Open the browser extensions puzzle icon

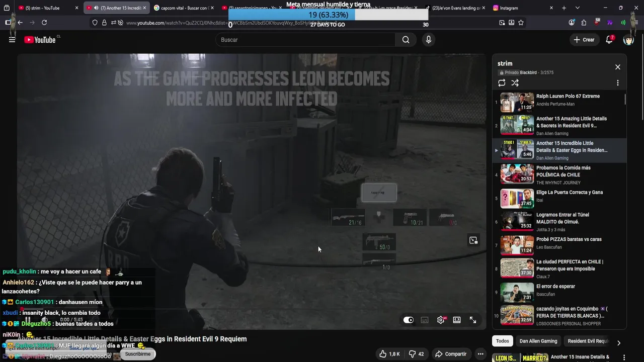click(584, 23)
